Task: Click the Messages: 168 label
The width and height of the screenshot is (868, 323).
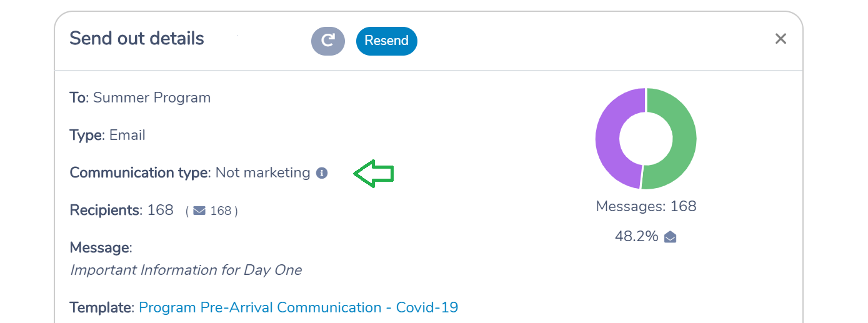Action: (x=646, y=207)
